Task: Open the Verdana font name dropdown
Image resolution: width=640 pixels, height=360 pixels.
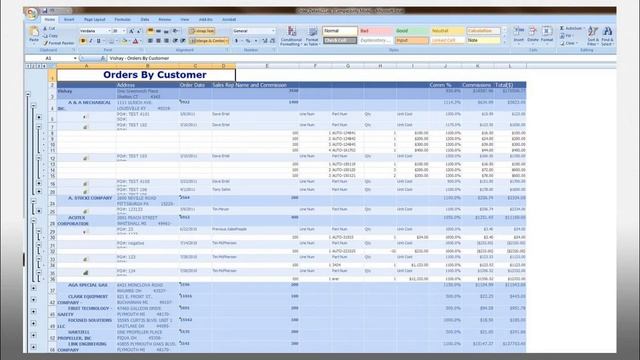Action: [109, 31]
